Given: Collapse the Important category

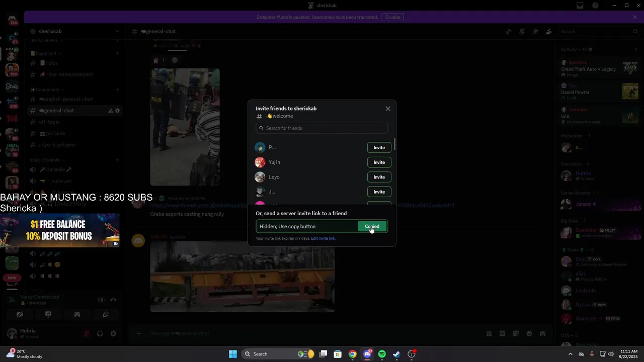Looking at the screenshot, I should pyautogui.click(x=46, y=53).
